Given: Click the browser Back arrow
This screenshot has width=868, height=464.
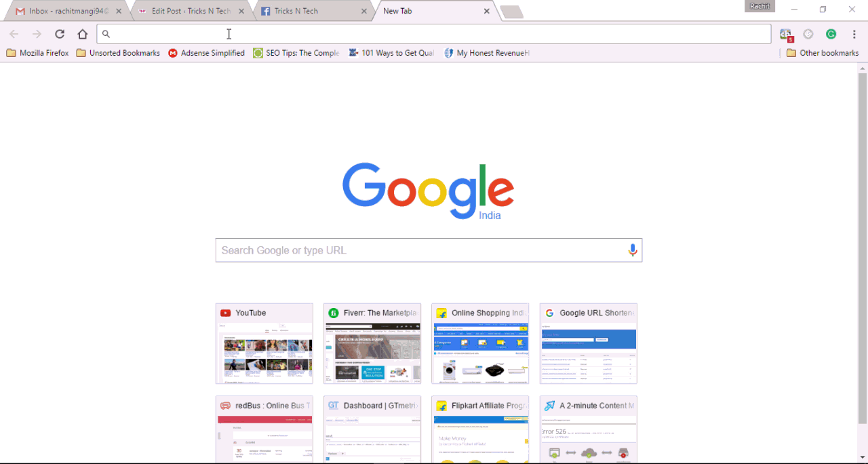Looking at the screenshot, I should (14, 34).
